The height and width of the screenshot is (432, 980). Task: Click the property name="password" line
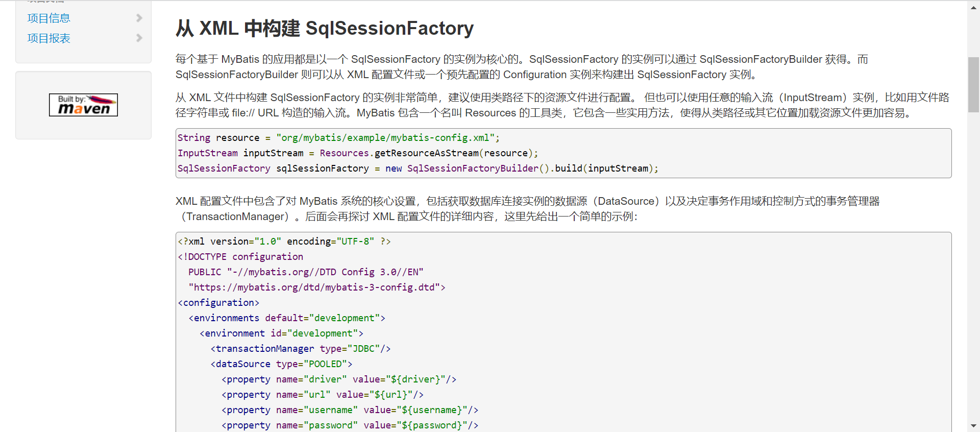pos(350,425)
